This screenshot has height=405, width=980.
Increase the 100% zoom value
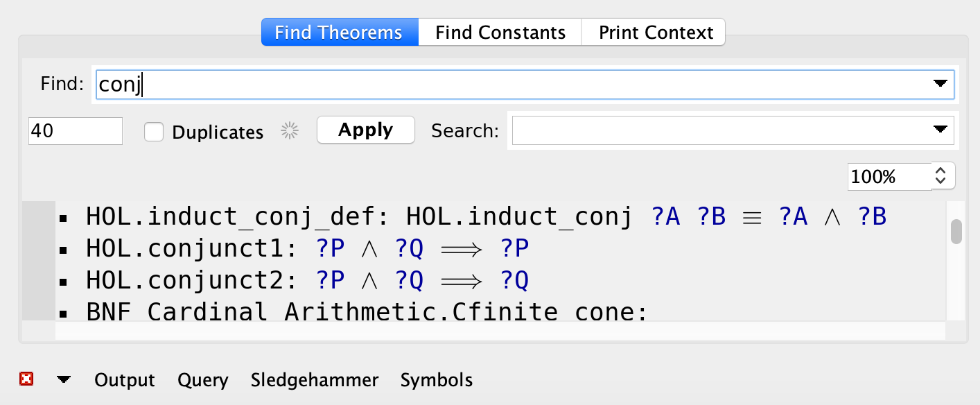click(x=941, y=171)
